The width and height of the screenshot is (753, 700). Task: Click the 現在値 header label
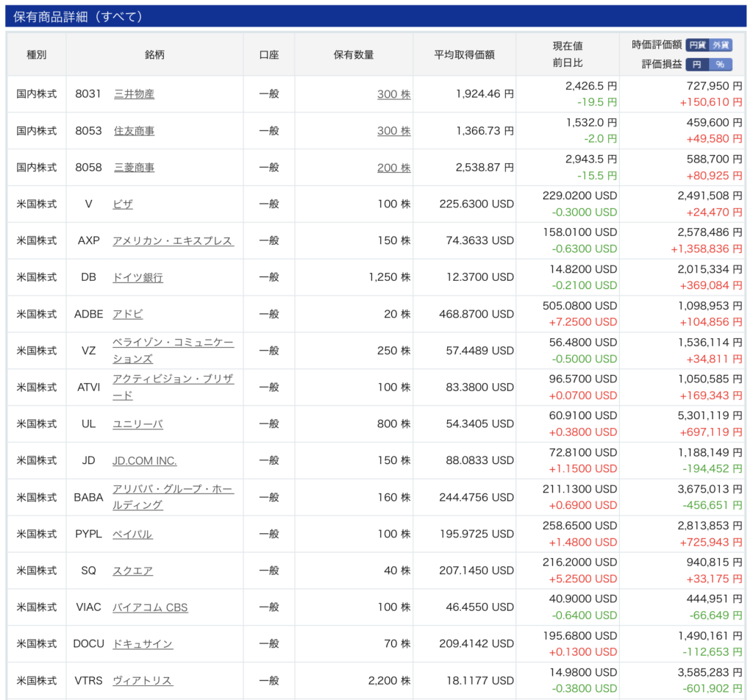(x=568, y=46)
